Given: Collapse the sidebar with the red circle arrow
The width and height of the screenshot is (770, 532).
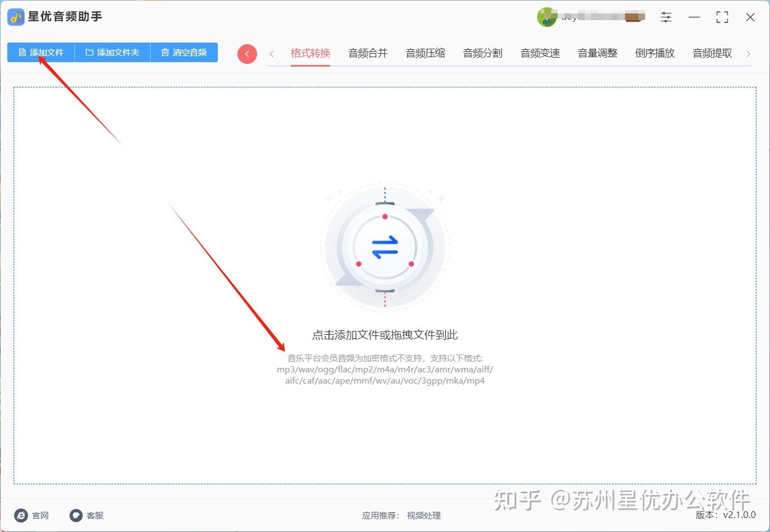Looking at the screenshot, I should point(247,53).
